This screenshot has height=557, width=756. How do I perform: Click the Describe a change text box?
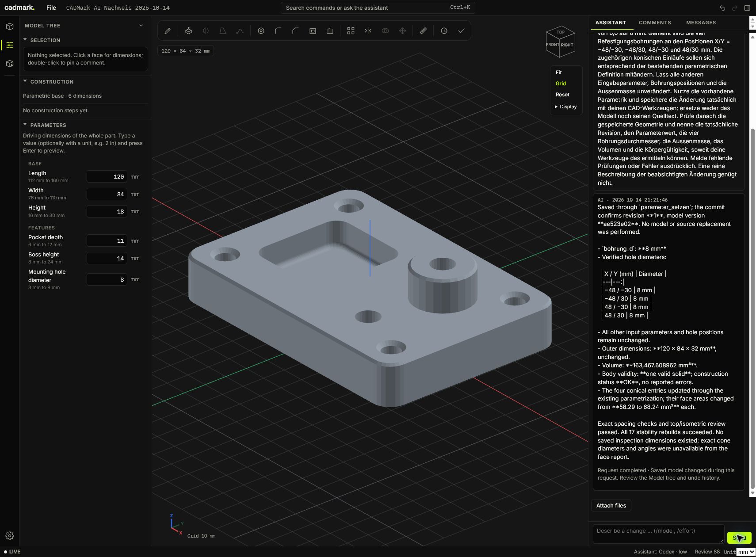click(658, 534)
